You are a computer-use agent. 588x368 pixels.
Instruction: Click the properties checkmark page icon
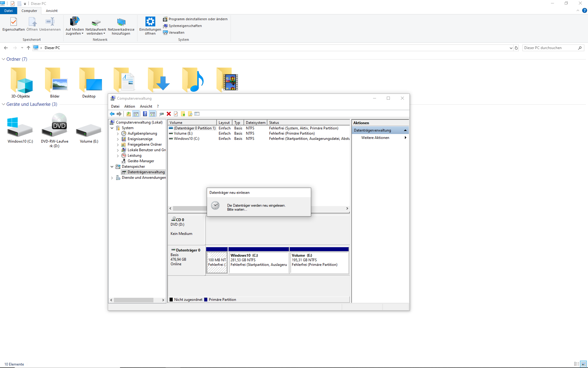[176, 114]
